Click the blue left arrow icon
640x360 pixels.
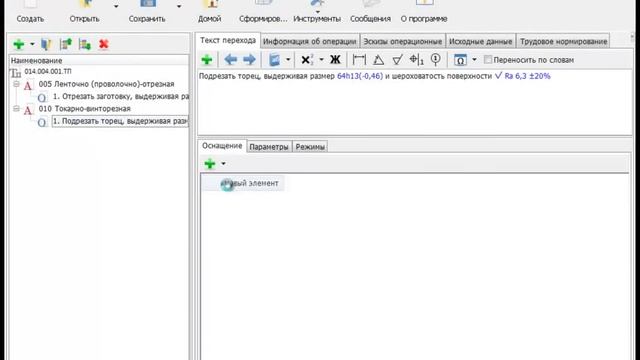tap(231, 60)
